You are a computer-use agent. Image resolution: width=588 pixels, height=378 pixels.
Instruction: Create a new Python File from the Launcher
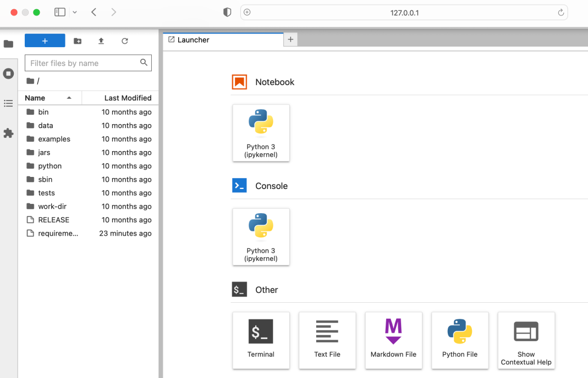460,340
